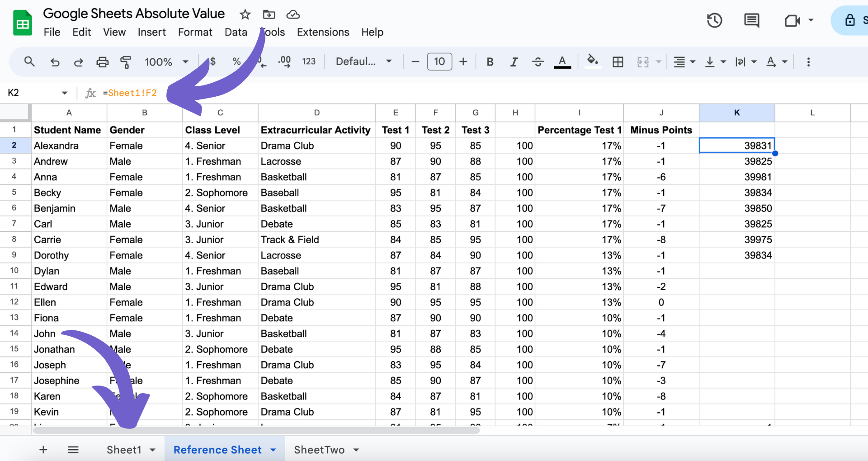The width and height of the screenshot is (868, 461).
Task: Switch to the Sheet1 tab
Action: coord(125,449)
